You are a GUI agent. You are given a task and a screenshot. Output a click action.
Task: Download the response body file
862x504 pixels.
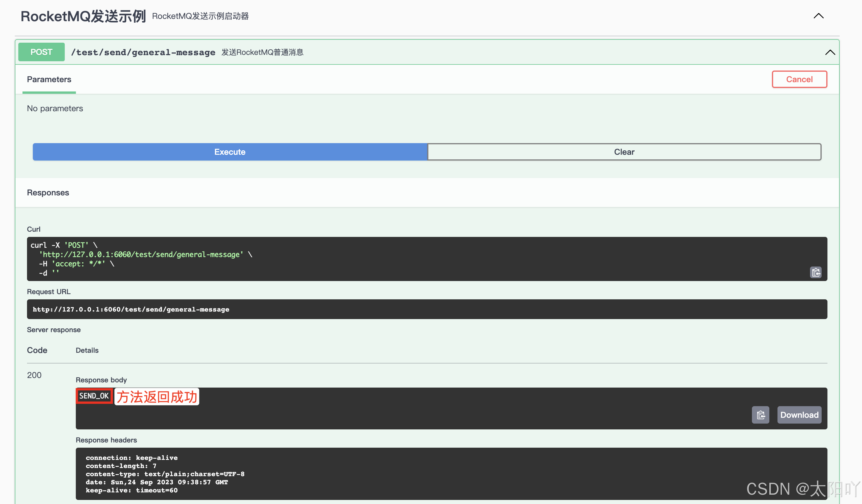click(799, 415)
